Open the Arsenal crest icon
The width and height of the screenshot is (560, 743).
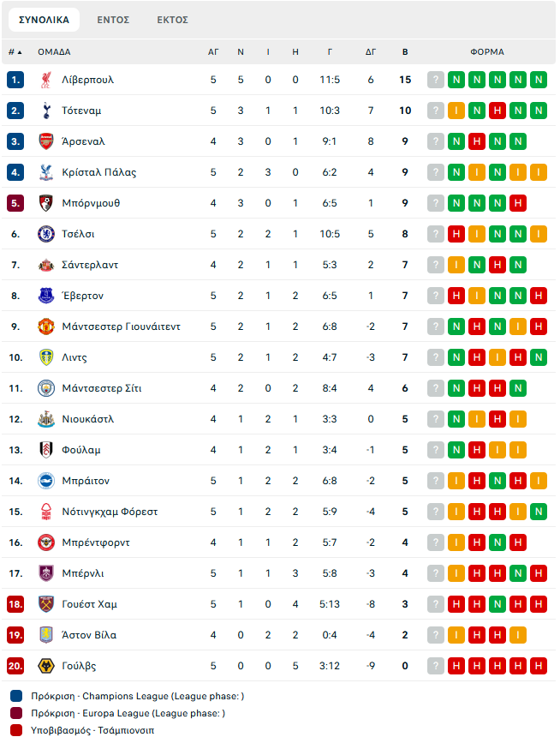tap(46, 141)
